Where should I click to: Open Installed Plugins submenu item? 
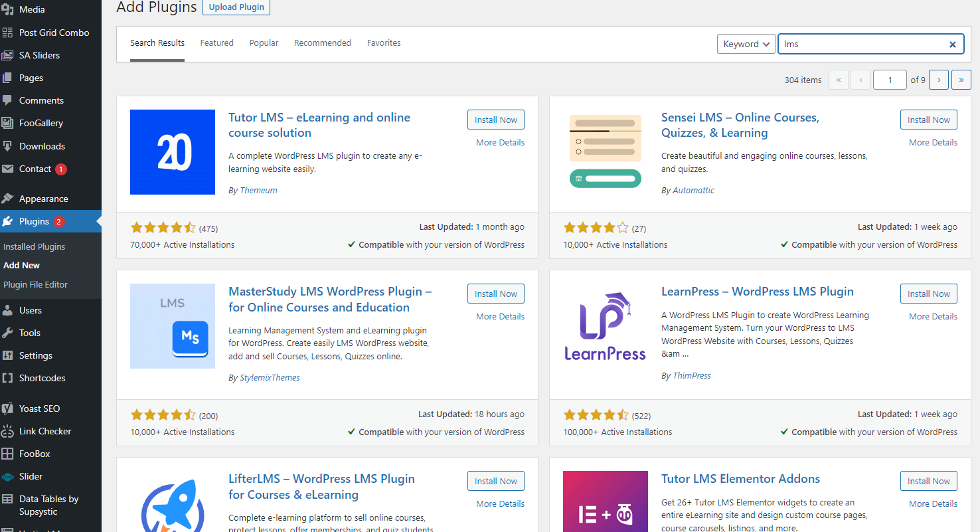tap(35, 246)
